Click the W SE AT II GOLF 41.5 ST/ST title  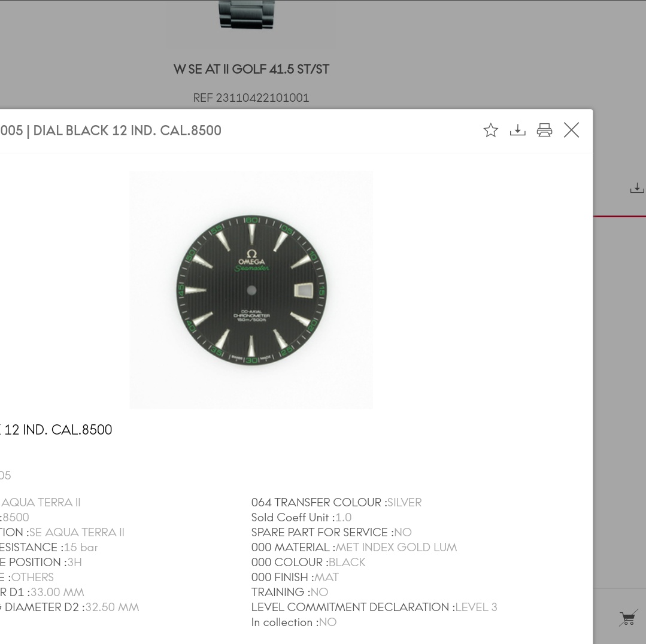point(251,69)
